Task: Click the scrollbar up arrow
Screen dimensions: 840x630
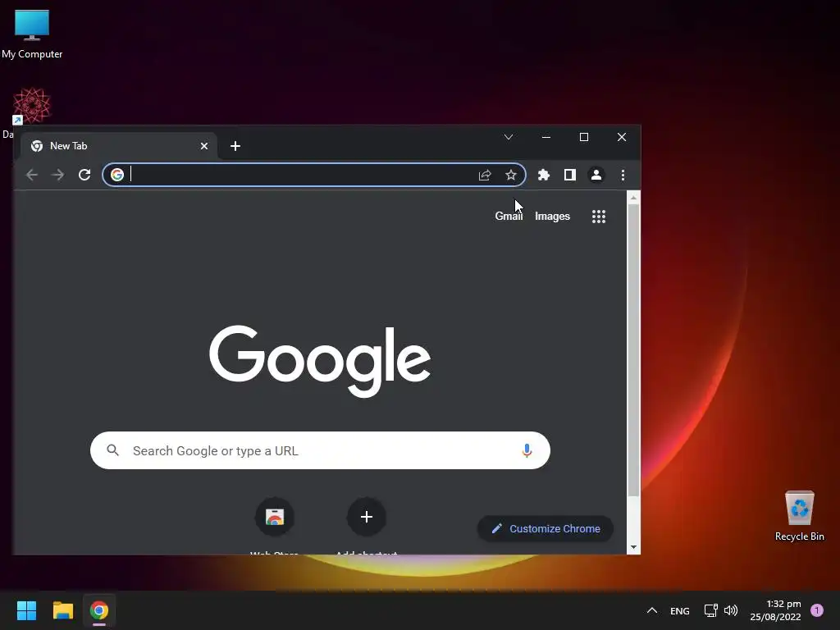Action: (x=634, y=198)
